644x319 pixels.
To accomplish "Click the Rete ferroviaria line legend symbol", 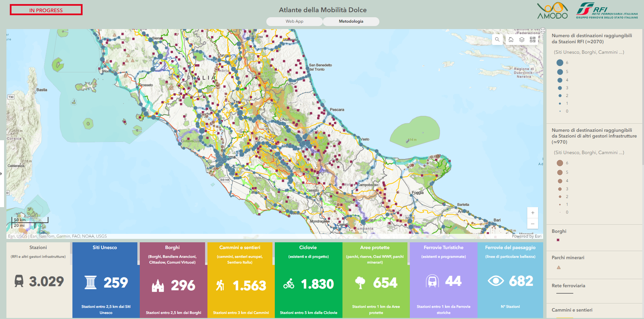I will 564,293.
